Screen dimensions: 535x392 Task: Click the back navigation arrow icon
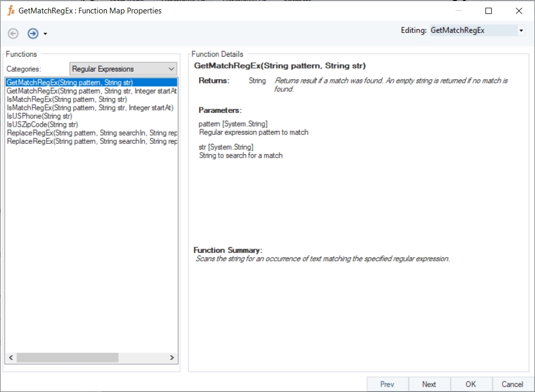click(13, 34)
